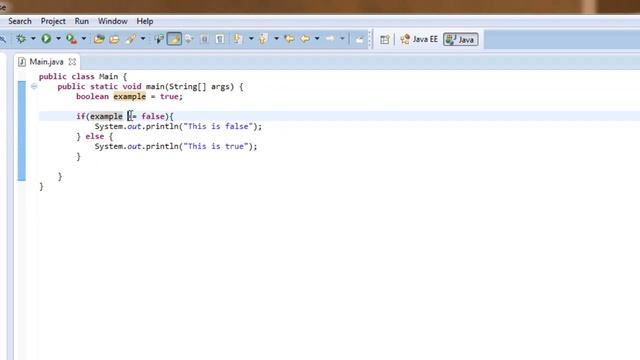Open the Help menu
Viewport: 640px width, 360px height.
pyautogui.click(x=144, y=21)
